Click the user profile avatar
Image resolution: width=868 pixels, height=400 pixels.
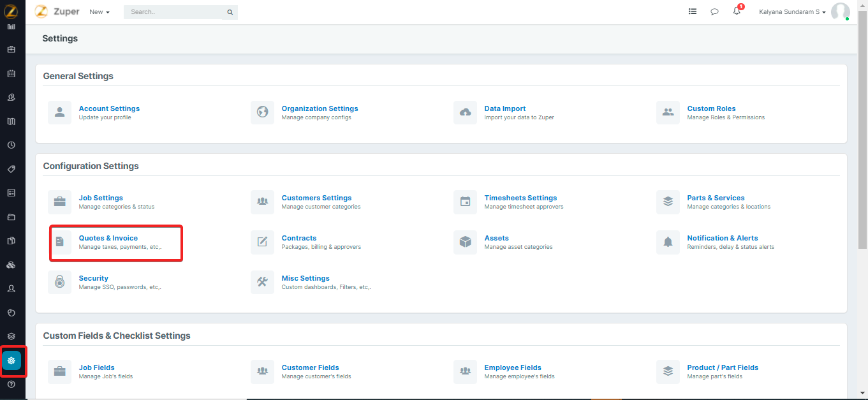[x=840, y=11]
